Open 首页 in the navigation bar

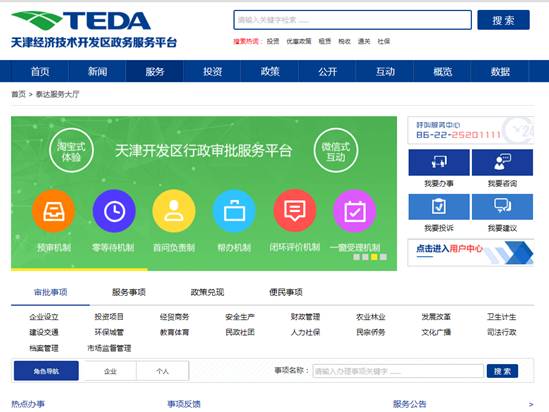[x=40, y=71]
